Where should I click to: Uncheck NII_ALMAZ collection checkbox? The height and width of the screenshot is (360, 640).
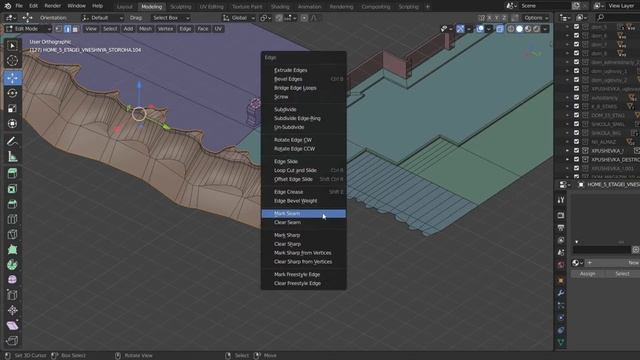coord(576,142)
